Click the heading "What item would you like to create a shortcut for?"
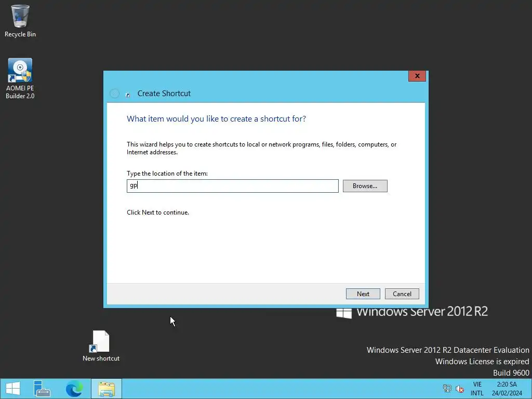Image resolution: width=532 pixels, height=399 pixels. [x=216, y=119]
